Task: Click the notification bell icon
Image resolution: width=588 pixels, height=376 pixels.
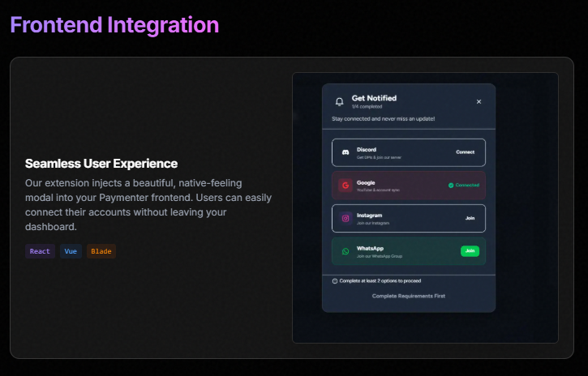Action: click(339, 102)
